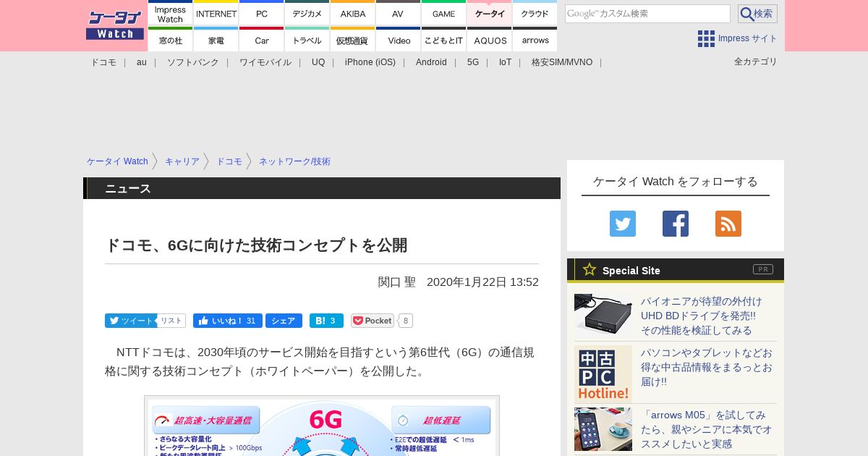The width and height of the screenshot is (868, 456).
Task: Tweet this article with ツイート button
Action: tap(130, 321)
